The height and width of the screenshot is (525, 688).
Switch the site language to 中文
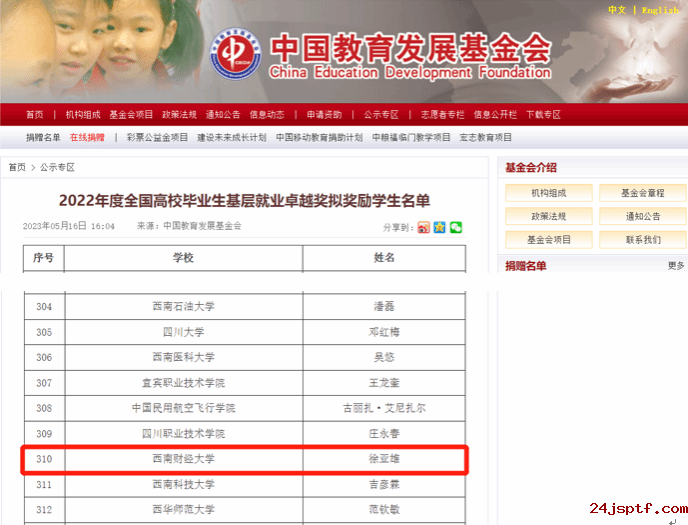tap(617, 10)
